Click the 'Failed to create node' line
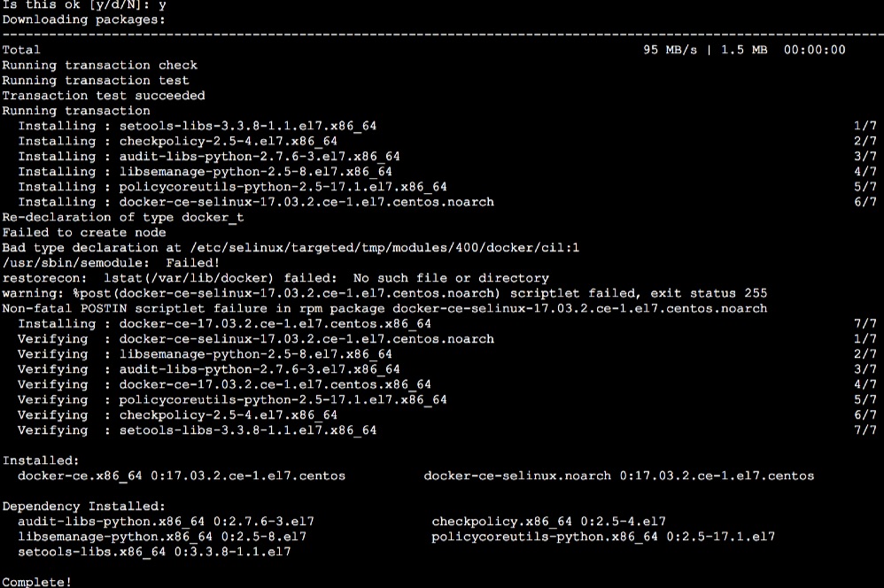 click(84, 232)
